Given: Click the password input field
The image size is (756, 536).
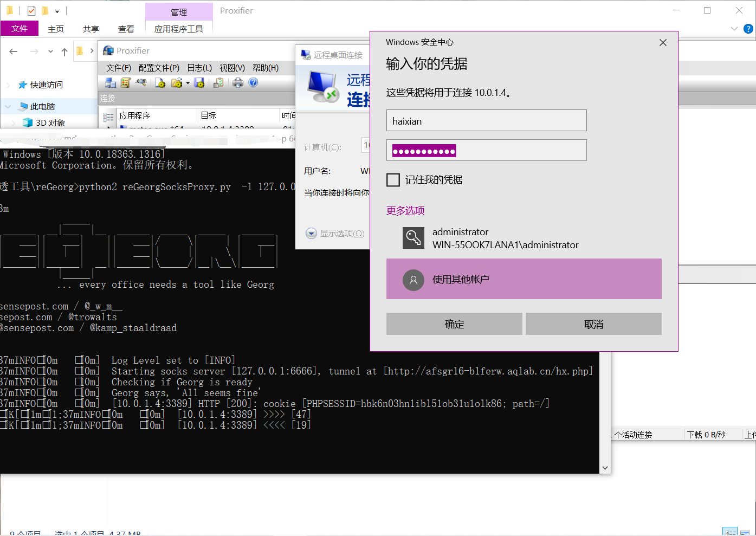Looking at the screenshot, I should click(x=487, y=150).
